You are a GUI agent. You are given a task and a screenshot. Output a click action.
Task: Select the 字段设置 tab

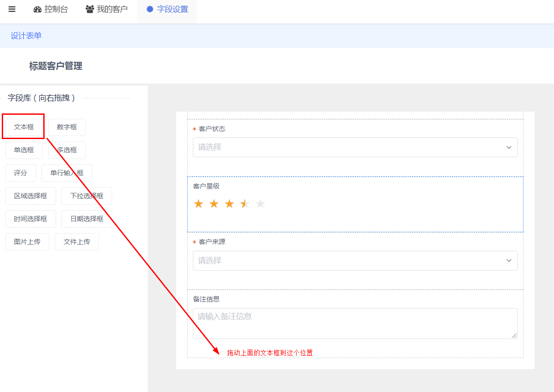coord(167,9)
